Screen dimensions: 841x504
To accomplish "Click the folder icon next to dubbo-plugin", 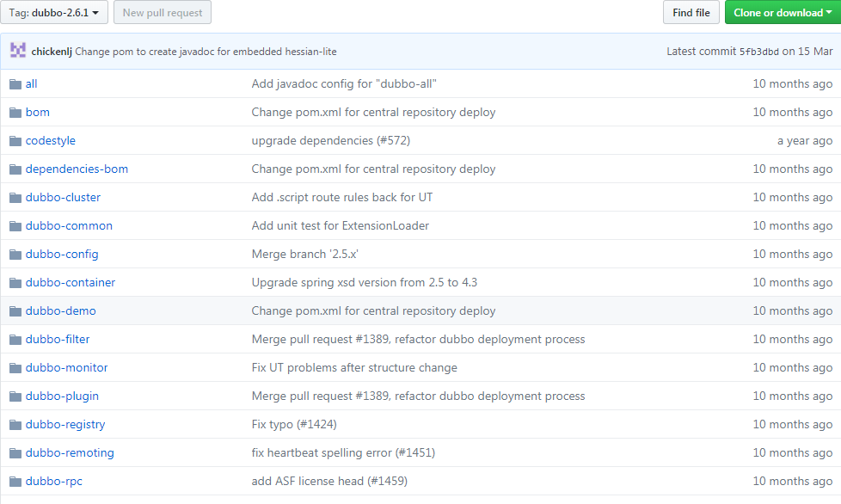I will tap(15, 396).
